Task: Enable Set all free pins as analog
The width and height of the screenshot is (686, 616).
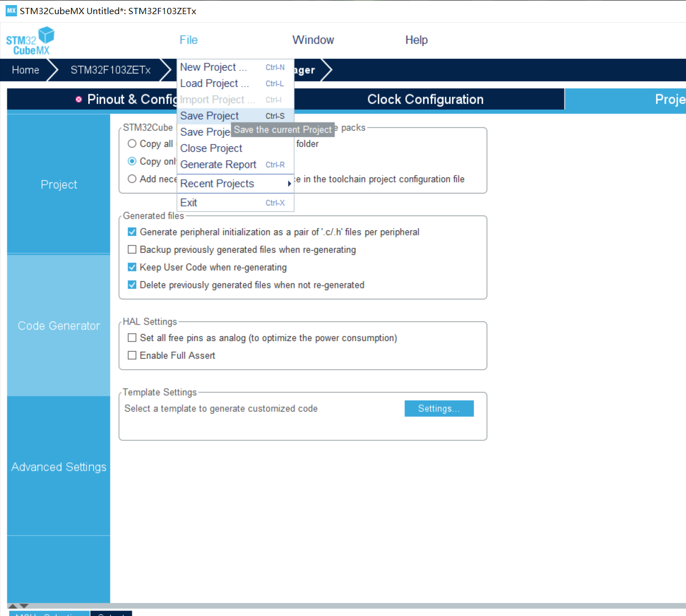Action: pos(132,338)
